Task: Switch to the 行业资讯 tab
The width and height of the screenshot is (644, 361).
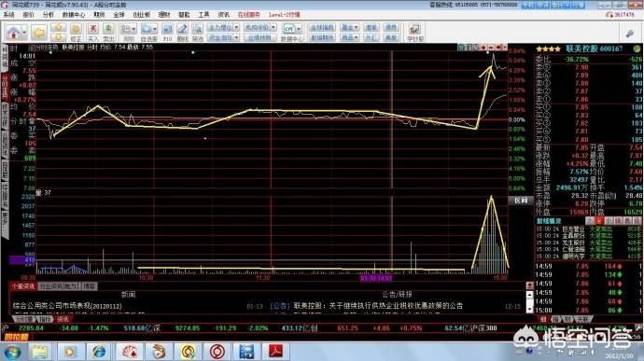Action: (59, 286)
